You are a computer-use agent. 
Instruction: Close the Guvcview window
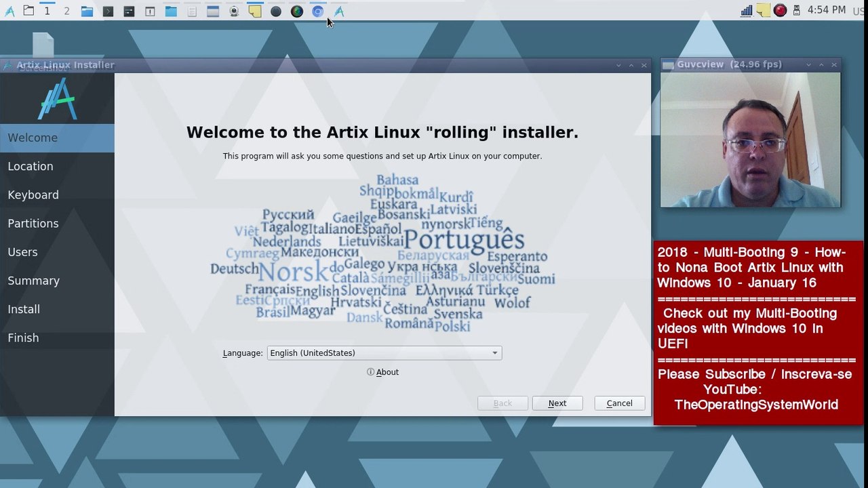(834, 65)
